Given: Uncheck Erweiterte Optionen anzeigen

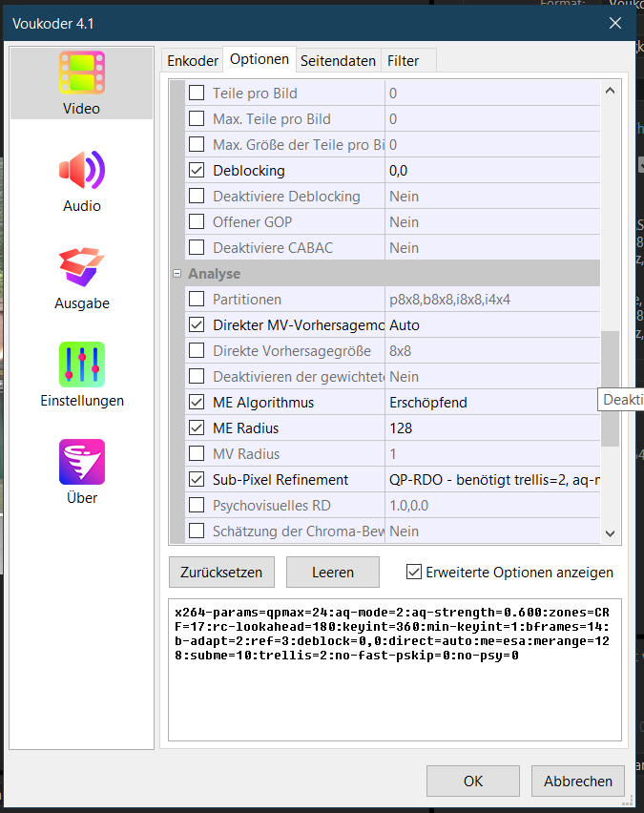Looking at the screenshot, I should click(x=414, y=573).
